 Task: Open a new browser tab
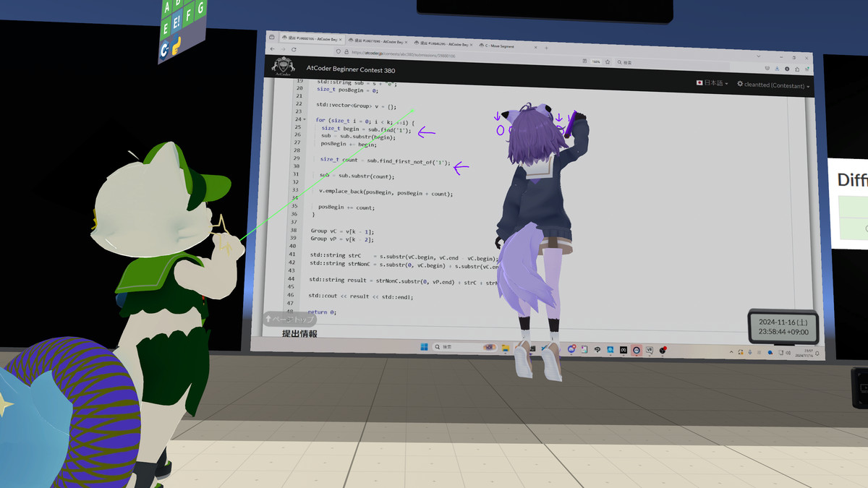[x=546, y=48]
